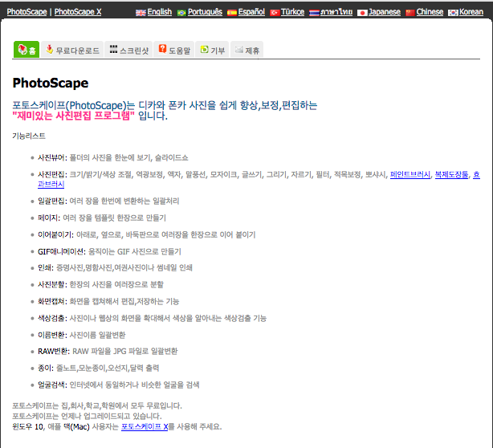
Task: Click the 얼굴검색 list item
Action: 119,385
